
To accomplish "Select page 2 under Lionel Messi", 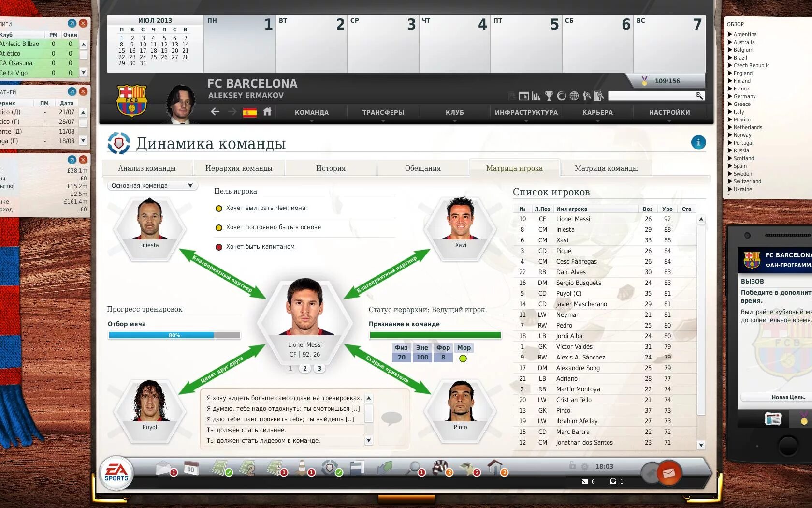I will 304,368.
